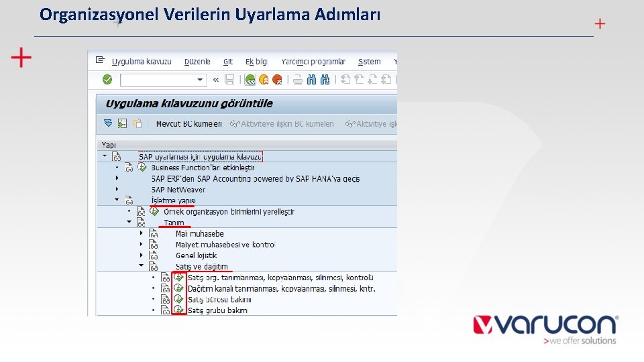
Task: Open the Sistem menu
Action: coord(369,62)
